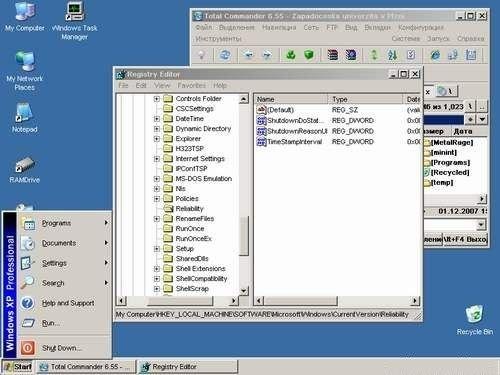Click the Name column header in Registry Editor
Viewport: 500px width, 375px height.
pos(291,99)
